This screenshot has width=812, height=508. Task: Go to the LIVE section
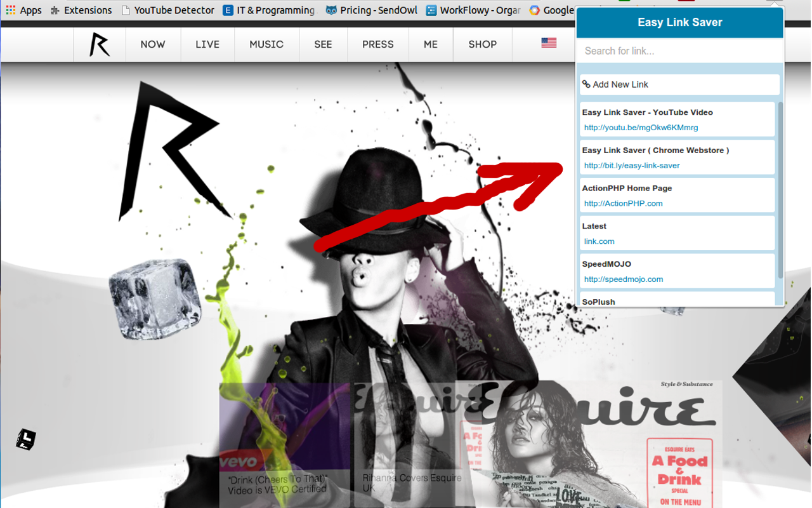(207, 44)
